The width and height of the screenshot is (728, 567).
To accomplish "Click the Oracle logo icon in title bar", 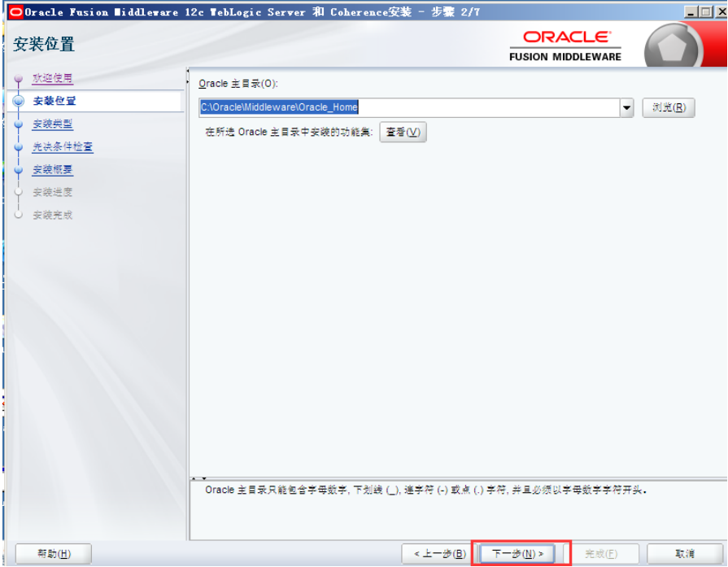I will [x=15, y=11].
